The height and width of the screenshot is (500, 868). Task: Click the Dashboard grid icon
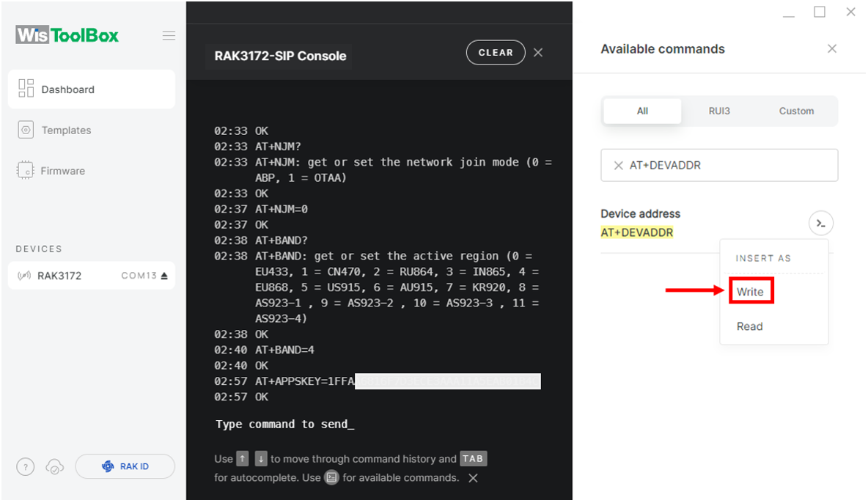click(x=26, y=88)
